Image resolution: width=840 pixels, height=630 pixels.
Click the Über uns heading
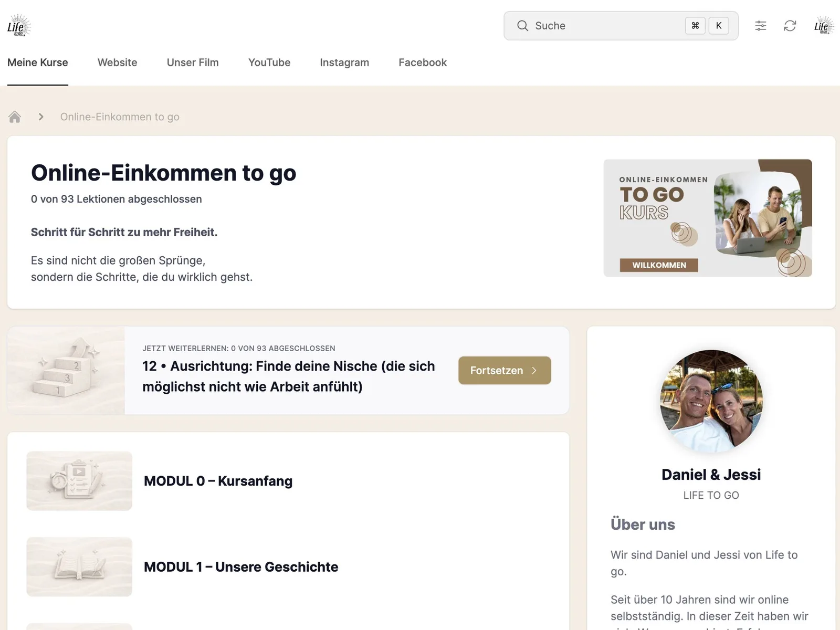coord(643,524)
